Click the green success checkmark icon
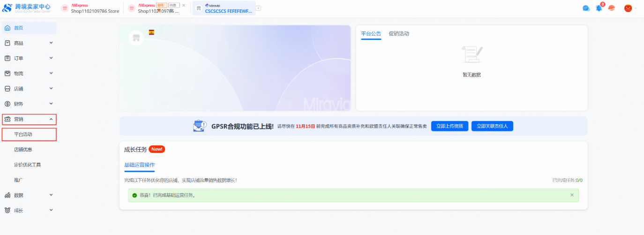The width and height of the screenshot is (644, 235). (x=135, y=195)
